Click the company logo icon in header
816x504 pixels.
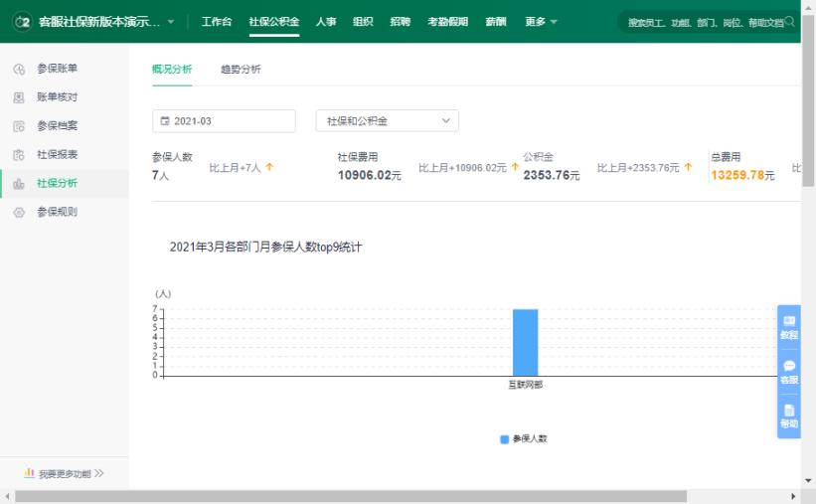pyautogui.click(x=22, y=22)
